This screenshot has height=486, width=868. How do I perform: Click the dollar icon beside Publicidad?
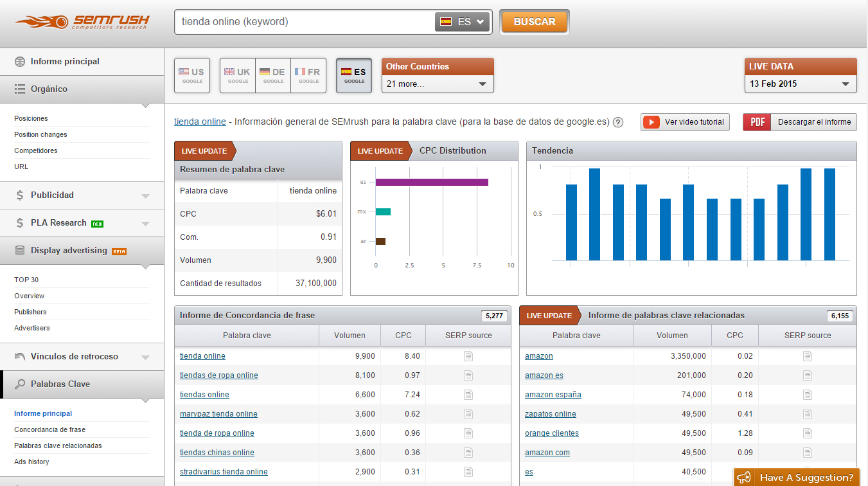[20, 195]
